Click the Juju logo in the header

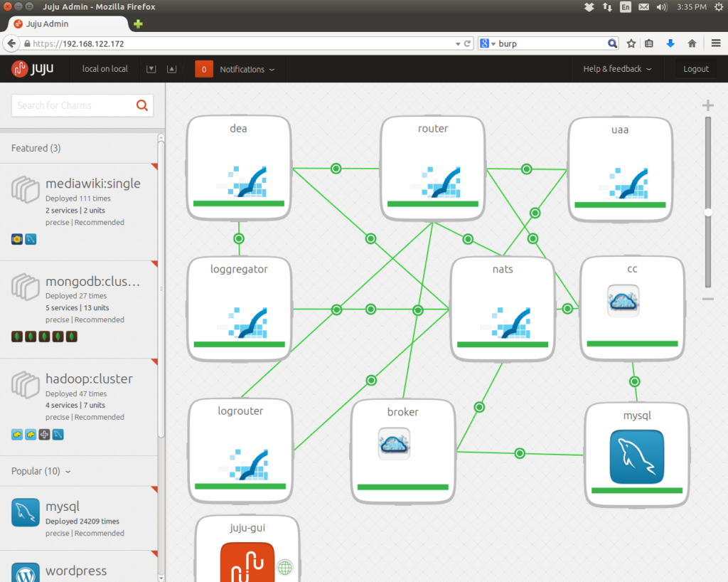click(33, 69)
